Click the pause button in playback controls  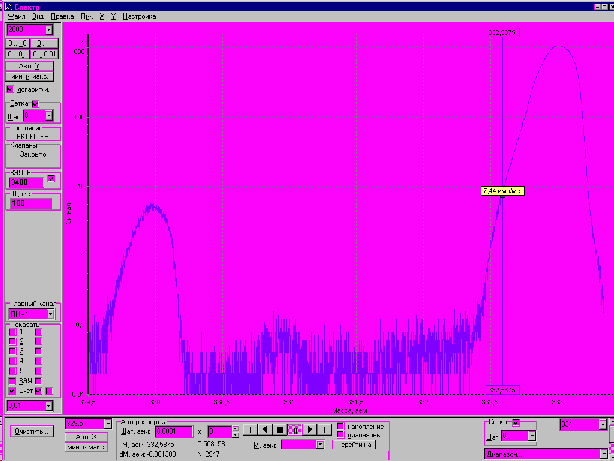pyautogui.click(x=295, y=430)
